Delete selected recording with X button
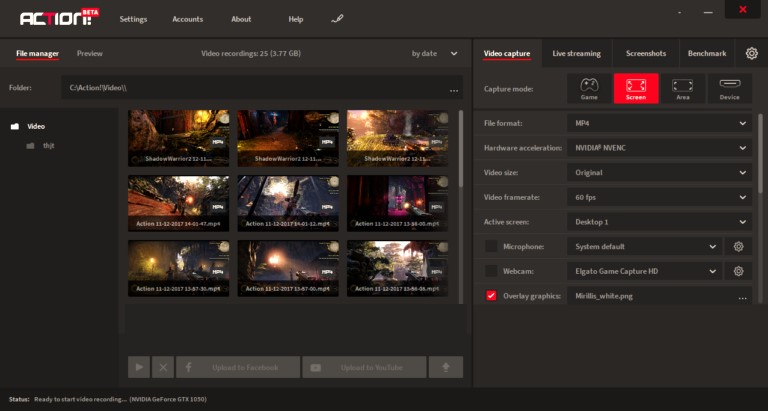This screenshot has width=768, height=411. point(163,367)
